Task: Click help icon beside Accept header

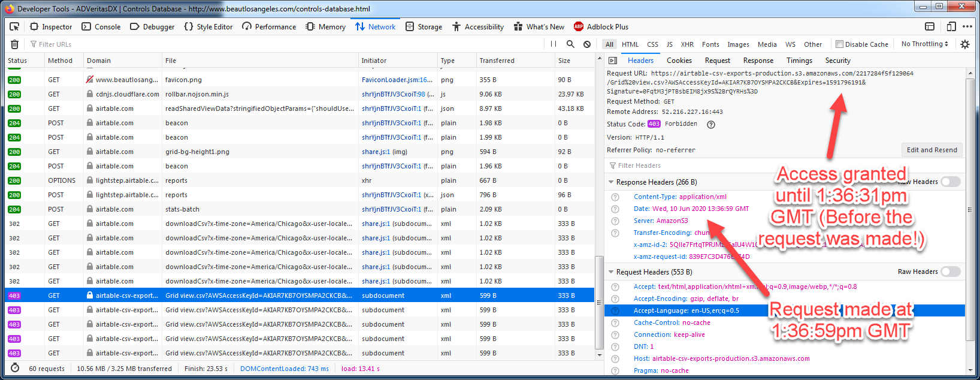Action: pyautogui.click(x=615, y=287)
